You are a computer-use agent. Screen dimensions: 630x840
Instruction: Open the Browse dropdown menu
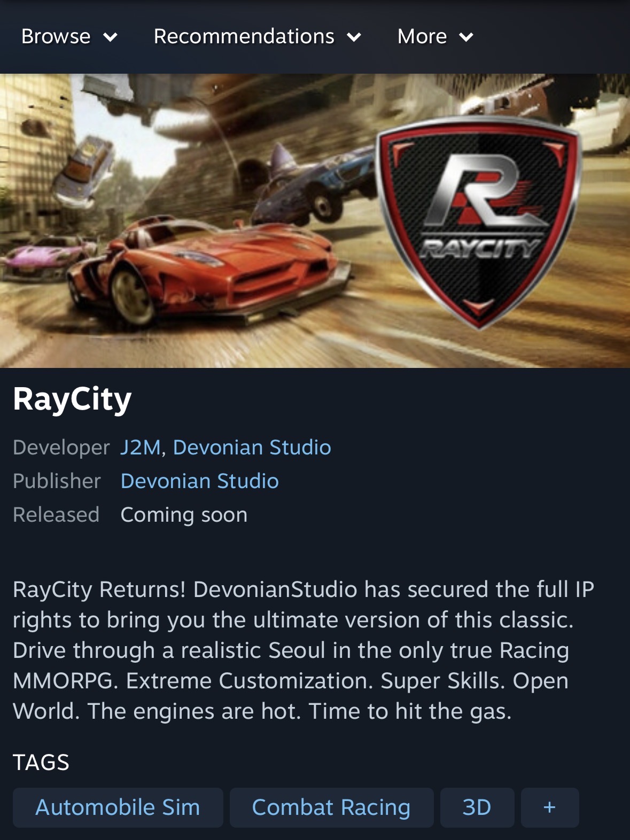pos(69,37)
